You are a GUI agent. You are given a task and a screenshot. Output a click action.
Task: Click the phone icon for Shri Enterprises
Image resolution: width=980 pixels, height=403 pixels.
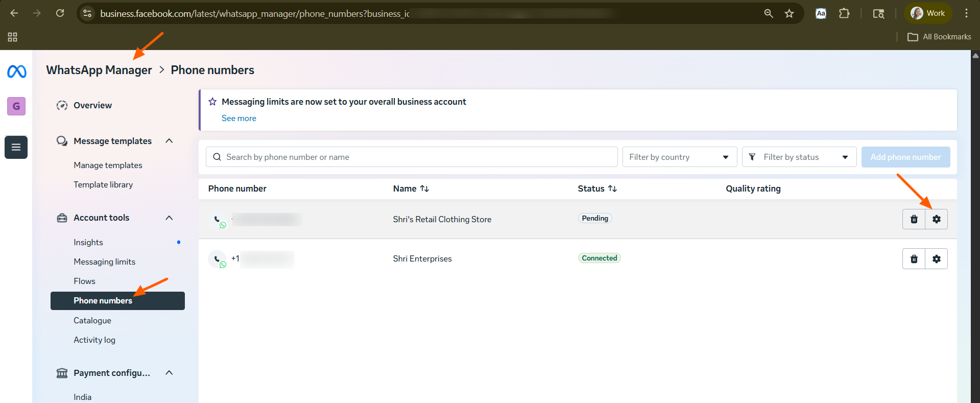point(218,259)
